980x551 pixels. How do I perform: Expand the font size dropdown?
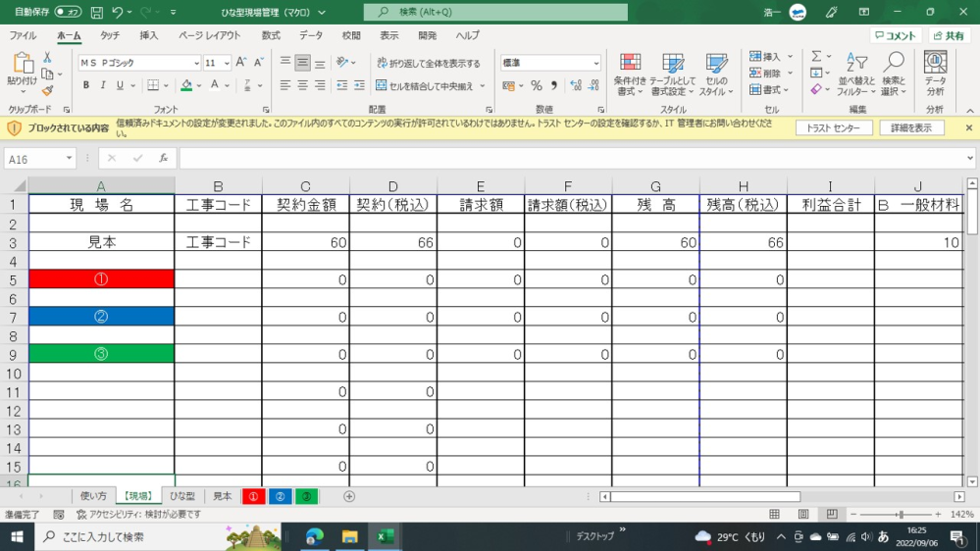[228, 63]
